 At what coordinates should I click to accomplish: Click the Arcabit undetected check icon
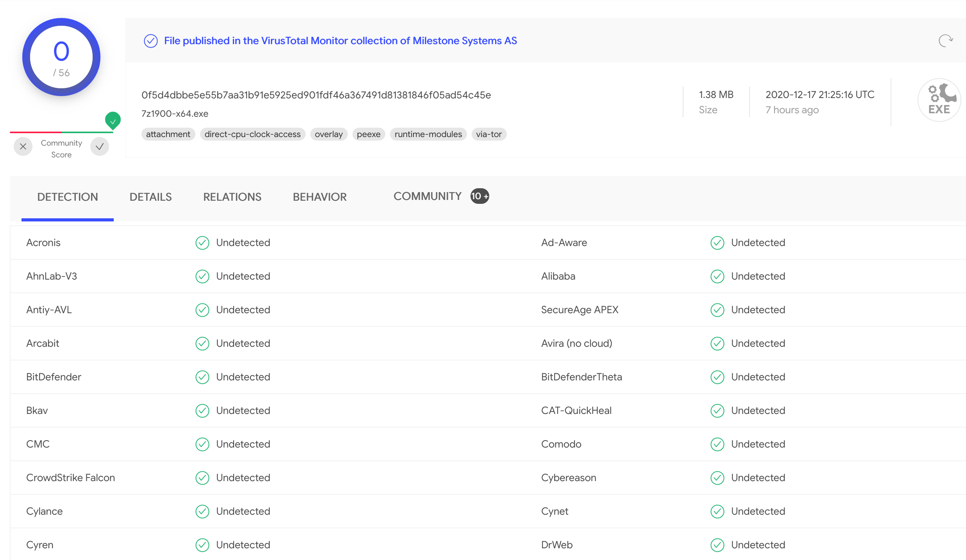tap(202, 343)
